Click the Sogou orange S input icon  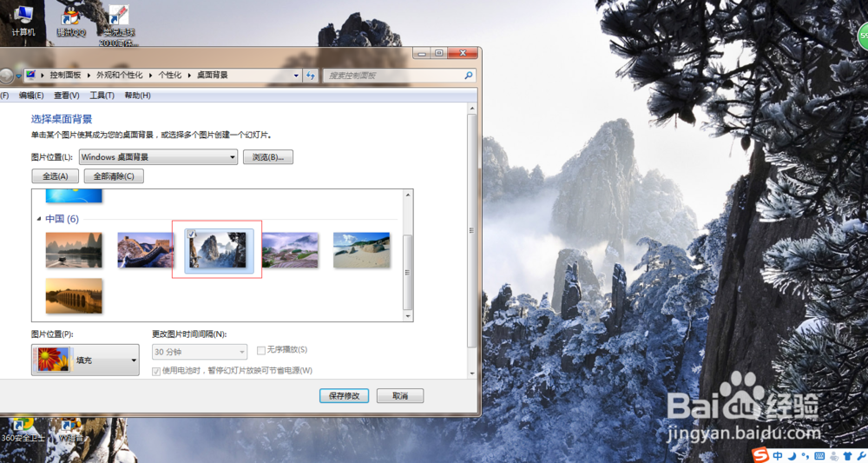(x=762, y=455)
